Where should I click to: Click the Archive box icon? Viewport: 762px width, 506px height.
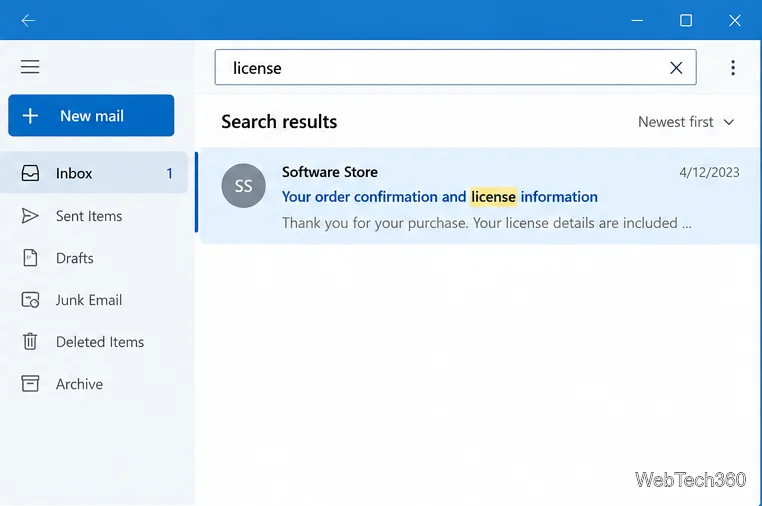tap(30, 384)
